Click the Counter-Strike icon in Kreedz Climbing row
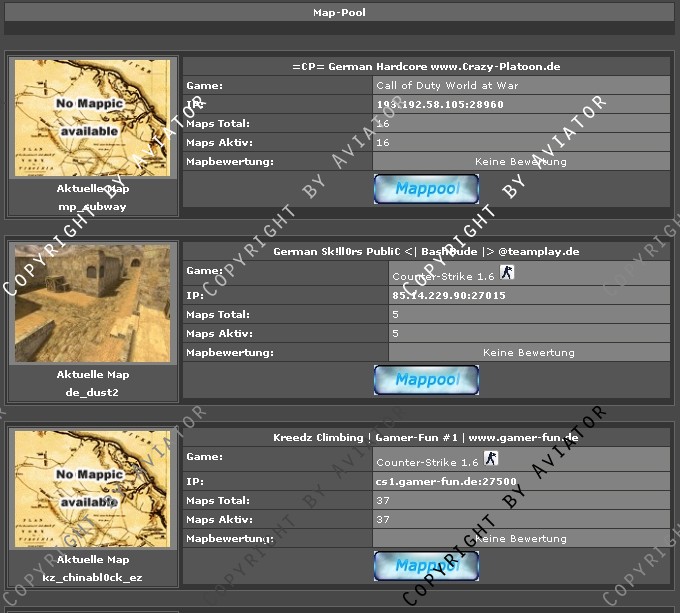Image resolution: width=680 pixels, height=613 pixels. tap(491, 458)
